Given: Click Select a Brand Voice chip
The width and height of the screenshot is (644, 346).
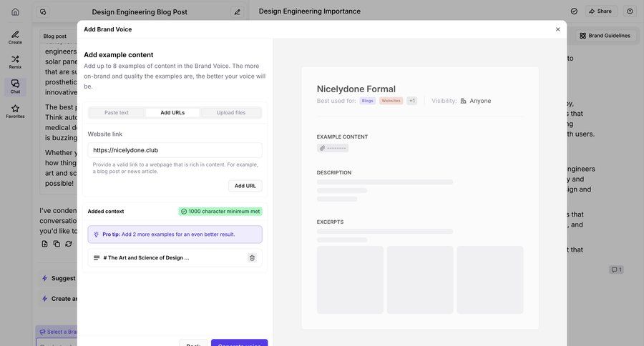Looking at the screenshot, I should [x=57, y=332].
